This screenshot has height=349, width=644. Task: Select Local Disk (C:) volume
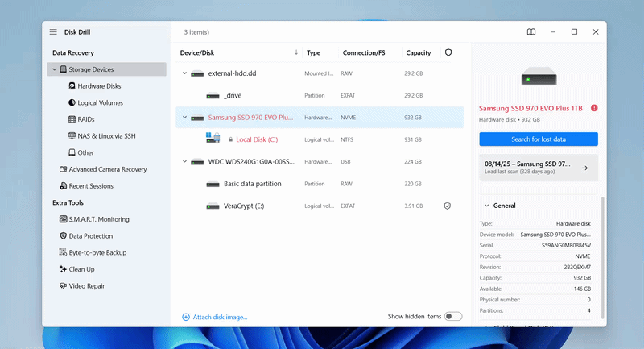pyautogui.click(x=320, y=139)
